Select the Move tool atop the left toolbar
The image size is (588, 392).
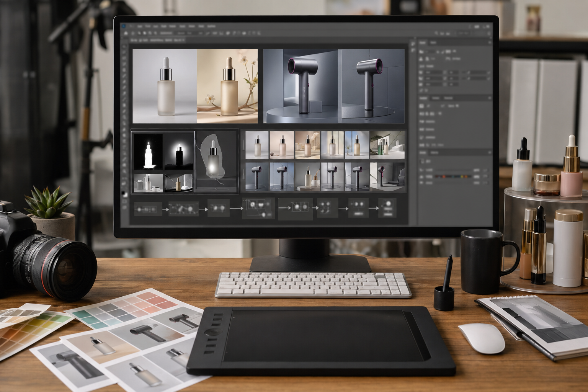[x=124, y=47]
